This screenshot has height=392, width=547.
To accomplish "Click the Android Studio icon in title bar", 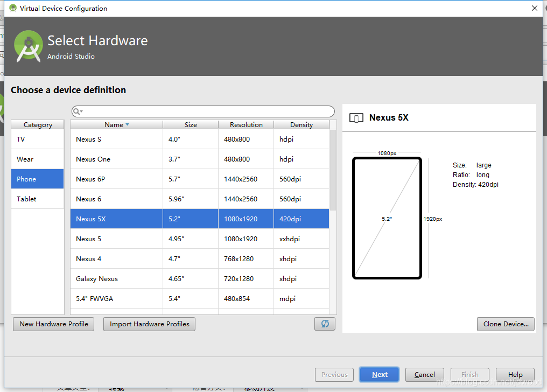I will point(13,8).
